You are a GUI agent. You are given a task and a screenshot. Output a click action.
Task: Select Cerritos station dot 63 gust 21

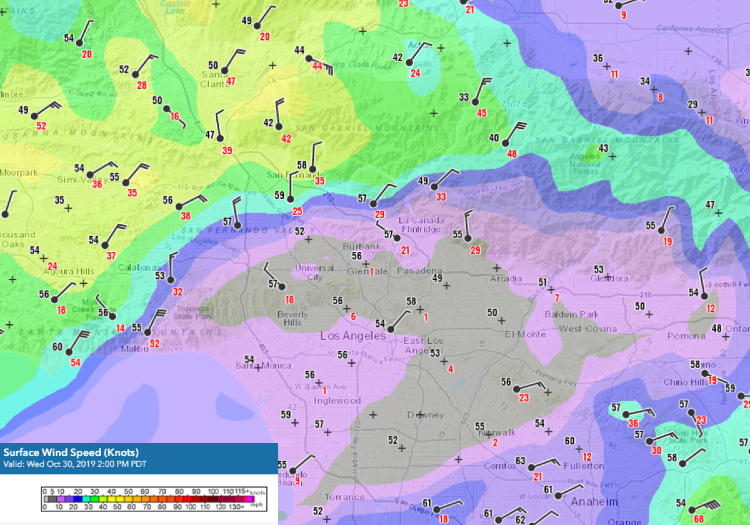pyautogui.click(x=531, y=468)
